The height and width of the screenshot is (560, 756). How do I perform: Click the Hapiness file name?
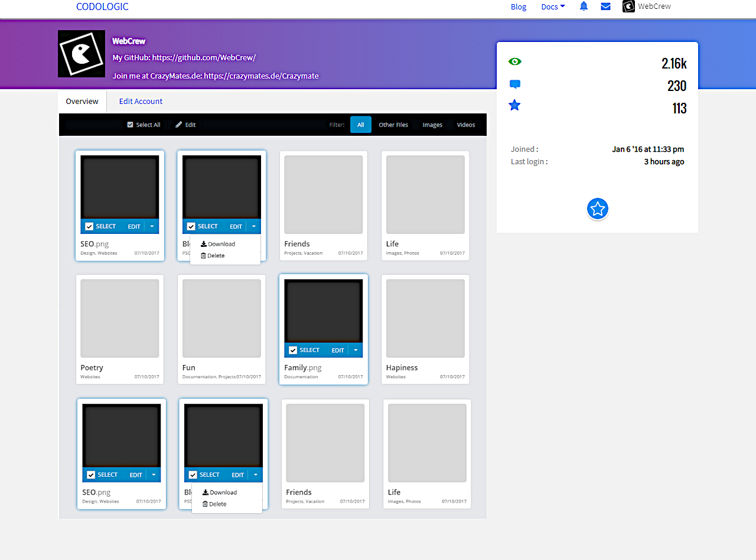[x=402, y=367]
